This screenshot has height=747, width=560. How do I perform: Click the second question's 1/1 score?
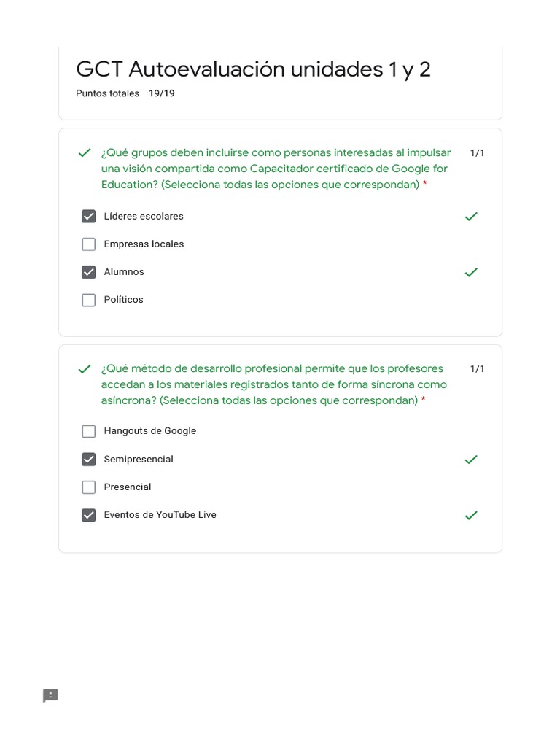(477, 369)
